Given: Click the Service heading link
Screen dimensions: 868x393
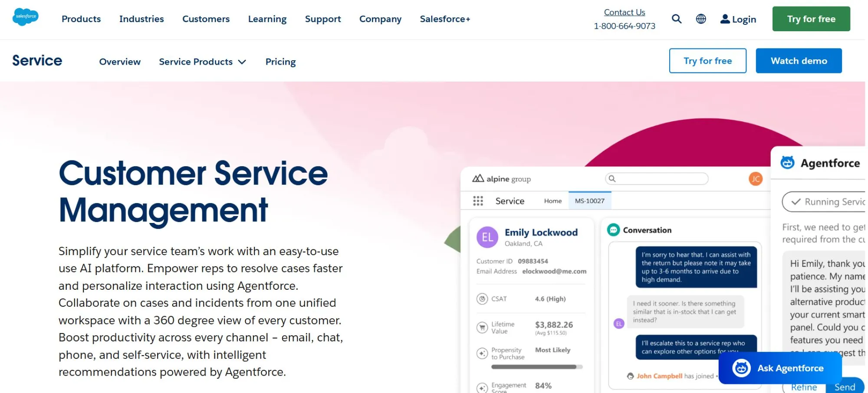Looking at the screenshot, I should pyautogui.click(x=37, y=61).
